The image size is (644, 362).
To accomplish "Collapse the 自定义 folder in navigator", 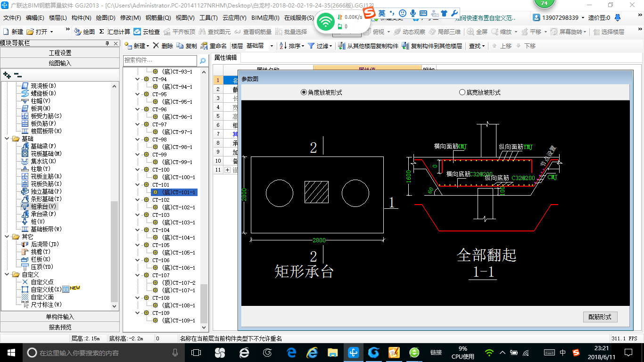I will (7, 274).
